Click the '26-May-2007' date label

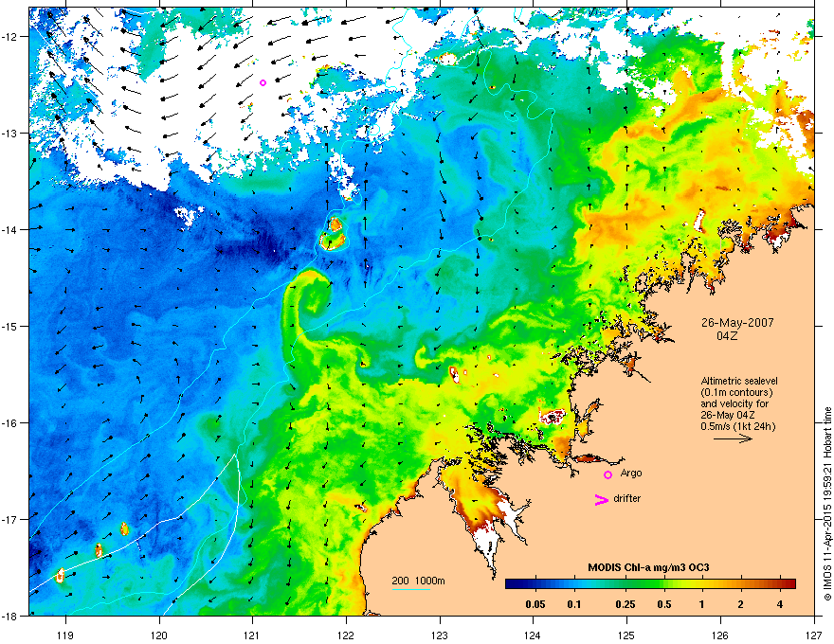737,323
